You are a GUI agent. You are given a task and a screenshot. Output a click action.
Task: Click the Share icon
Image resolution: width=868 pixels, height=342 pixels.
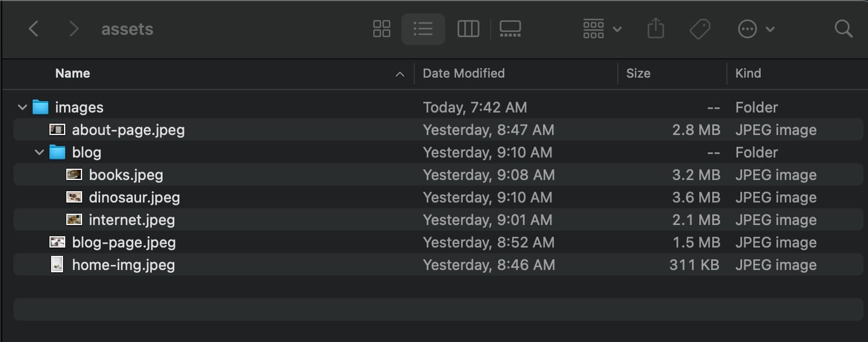pos(655,29)
